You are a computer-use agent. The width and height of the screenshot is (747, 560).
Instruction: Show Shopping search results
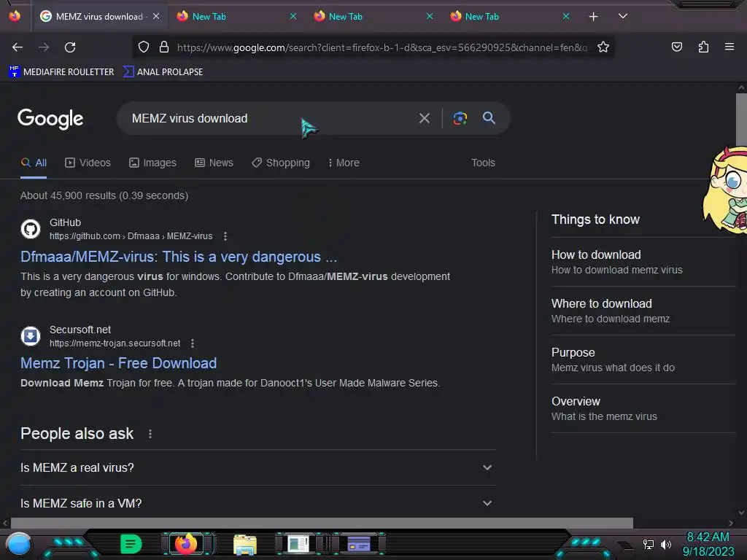(281, 163)
